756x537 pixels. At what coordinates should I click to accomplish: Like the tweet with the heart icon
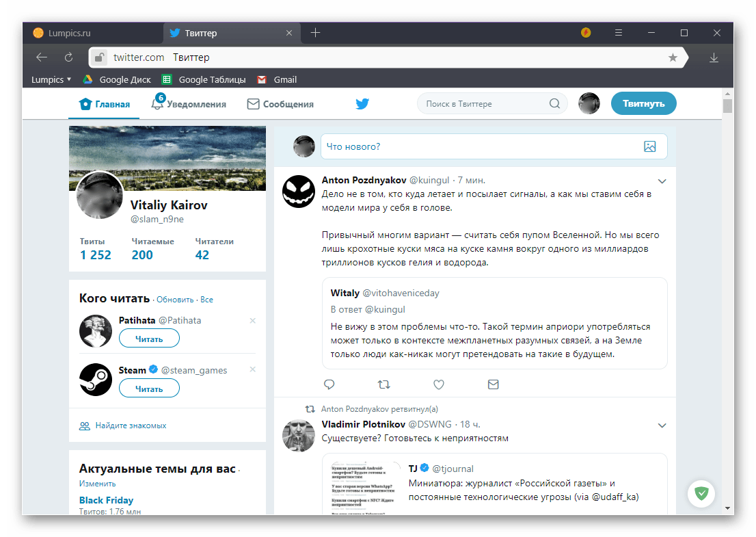point(438,384)
